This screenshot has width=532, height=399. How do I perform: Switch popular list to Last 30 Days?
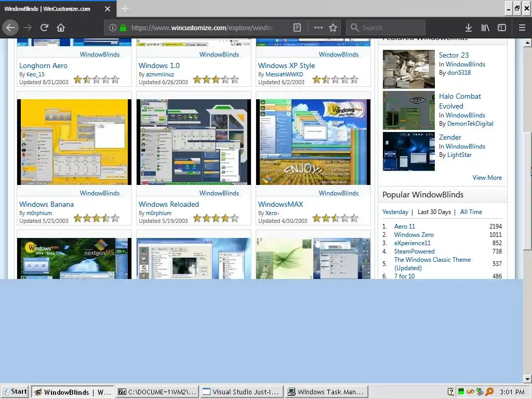434,212
